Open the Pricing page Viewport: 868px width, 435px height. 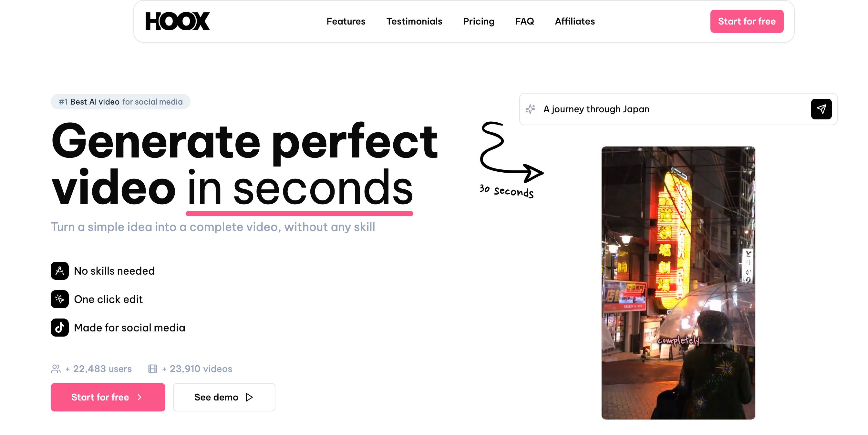pyautogui.click(x=479, y=21)
